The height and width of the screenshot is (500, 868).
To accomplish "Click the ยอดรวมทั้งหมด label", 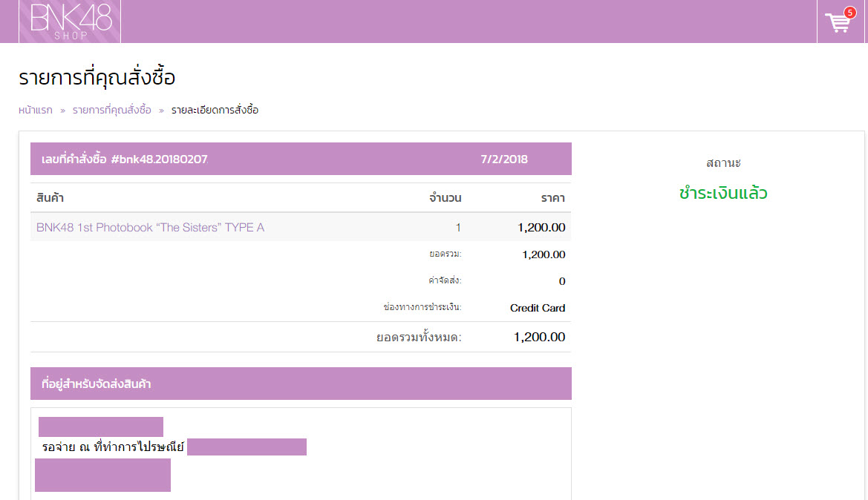I will click(x=419, y=337).
